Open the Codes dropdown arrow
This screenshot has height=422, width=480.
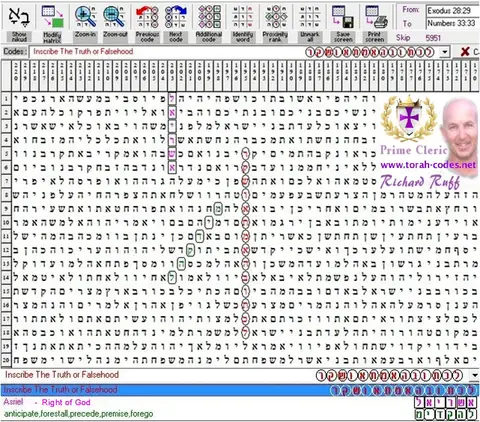click(x=444, y=52)
